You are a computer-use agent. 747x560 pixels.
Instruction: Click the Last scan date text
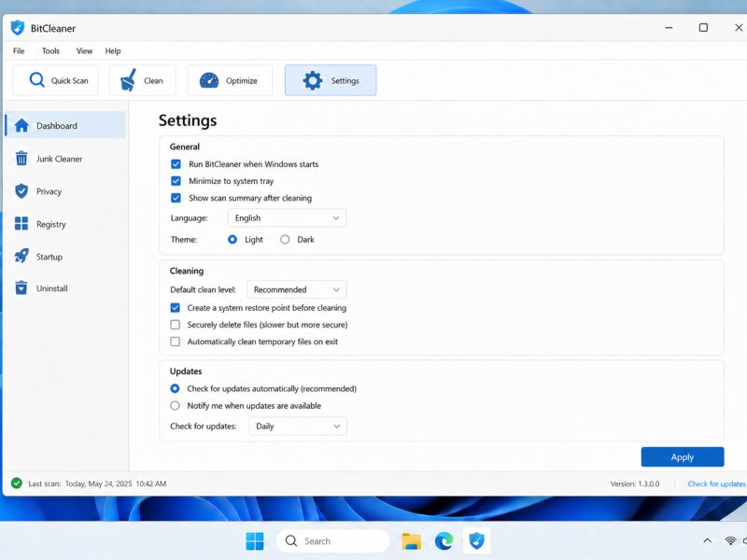coord(116,483)
